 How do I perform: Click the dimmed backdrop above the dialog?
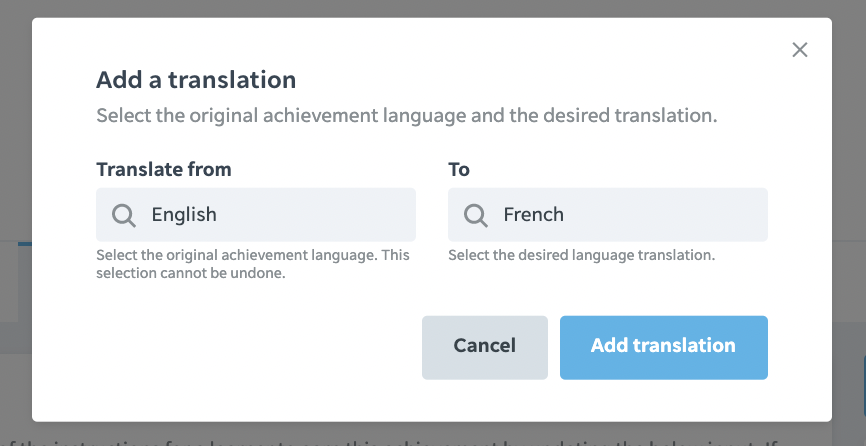coord(431,8)
